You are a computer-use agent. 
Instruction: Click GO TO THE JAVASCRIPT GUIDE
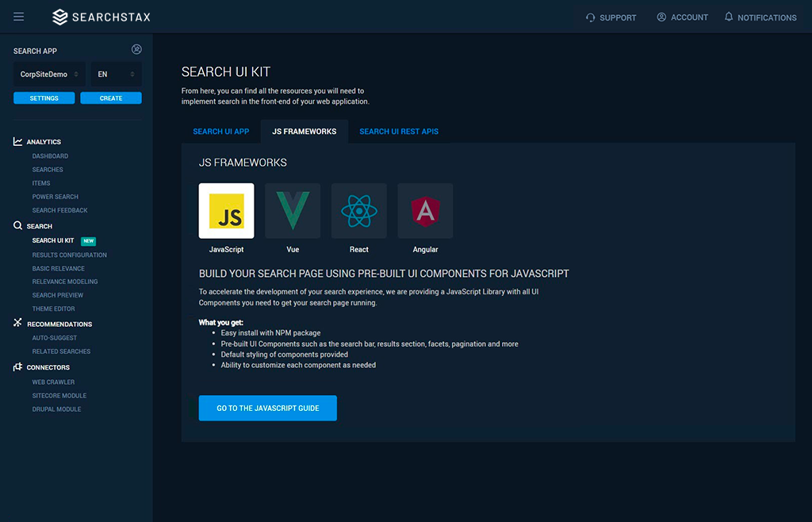tap(267, 408)
